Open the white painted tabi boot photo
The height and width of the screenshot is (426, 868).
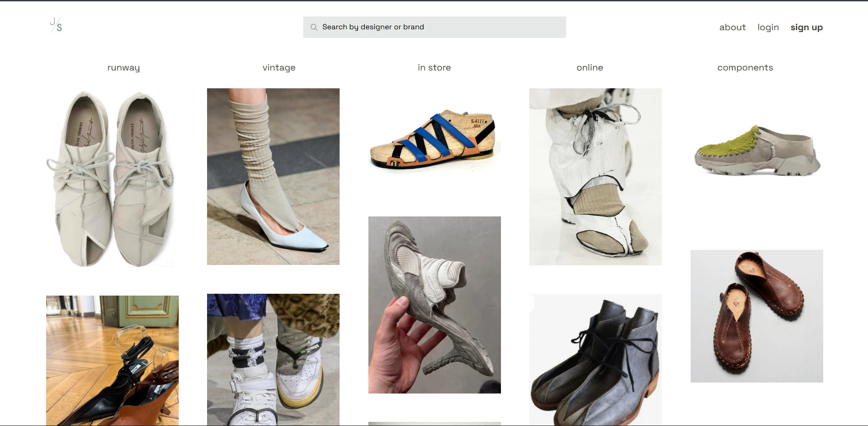(x=596, y=177)
